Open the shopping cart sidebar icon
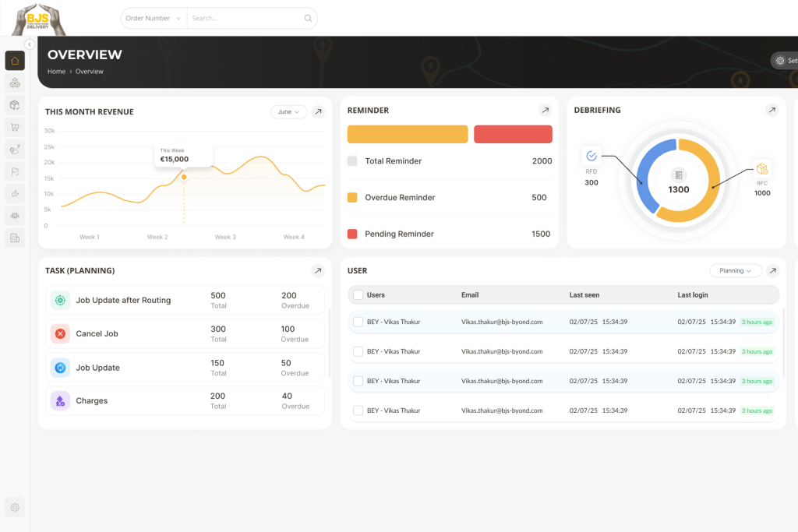Image resolution: width=798 pixels, height=532 pixels. (15, 127)
